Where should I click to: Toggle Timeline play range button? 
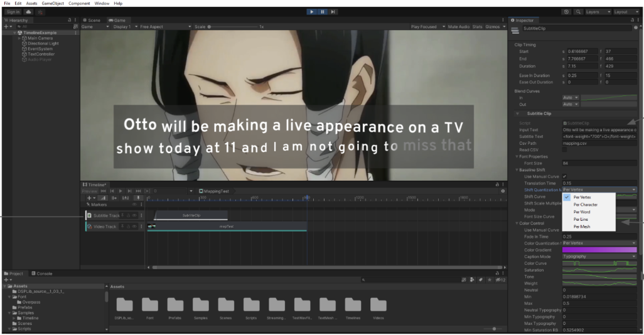(148, 191)
